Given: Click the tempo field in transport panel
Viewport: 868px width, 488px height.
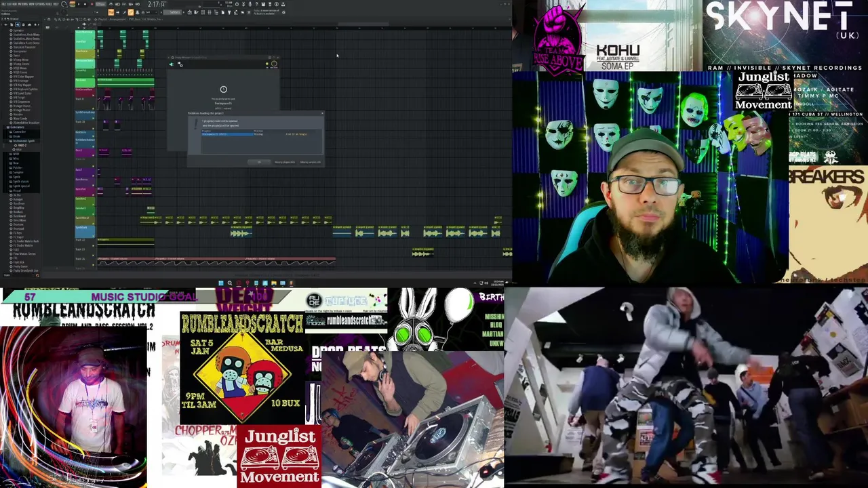Looking at the screenshot, I should [100, 4].
